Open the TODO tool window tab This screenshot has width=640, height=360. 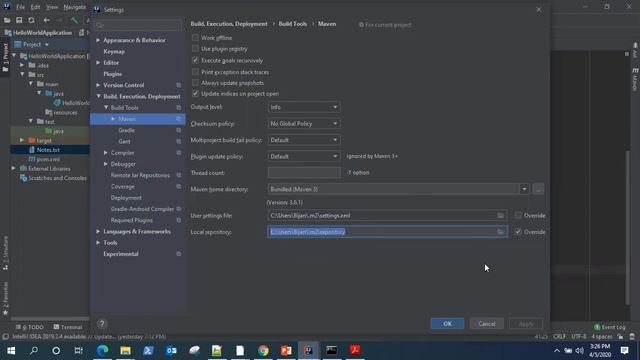pos(30,327)
